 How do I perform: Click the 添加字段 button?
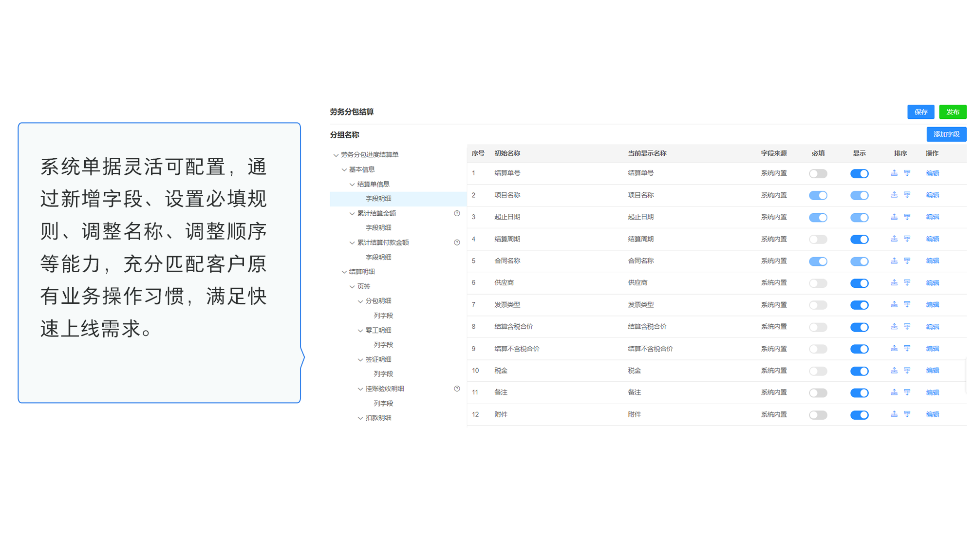point(946,134)
